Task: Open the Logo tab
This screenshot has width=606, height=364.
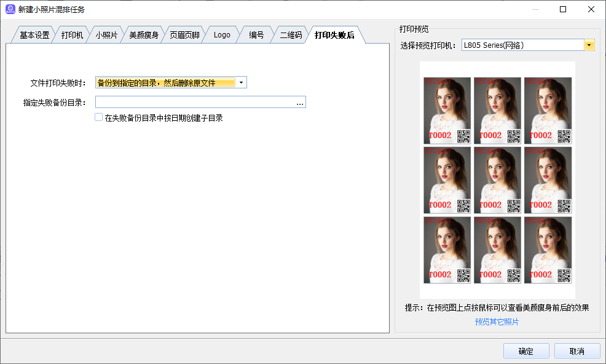Action: (222, 35)
